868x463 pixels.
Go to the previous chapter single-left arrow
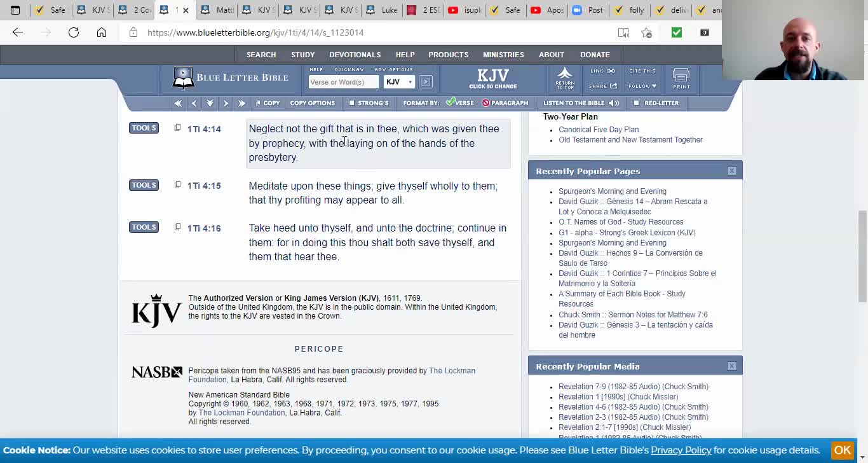[x=194, y=103]
